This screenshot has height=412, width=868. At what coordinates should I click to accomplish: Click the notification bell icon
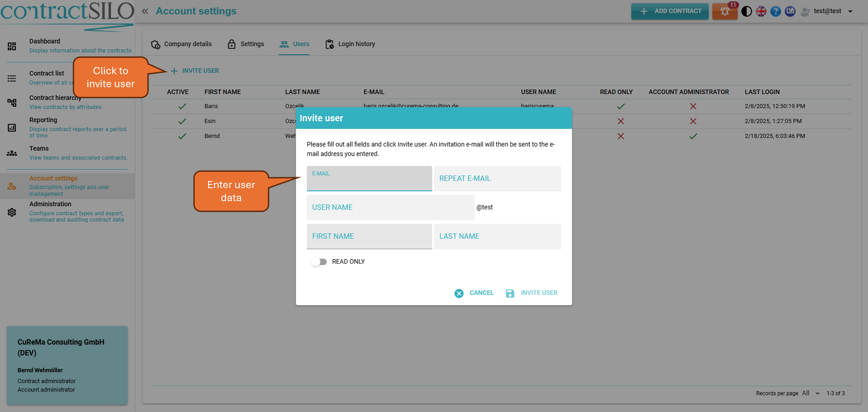tap(724, 11)
